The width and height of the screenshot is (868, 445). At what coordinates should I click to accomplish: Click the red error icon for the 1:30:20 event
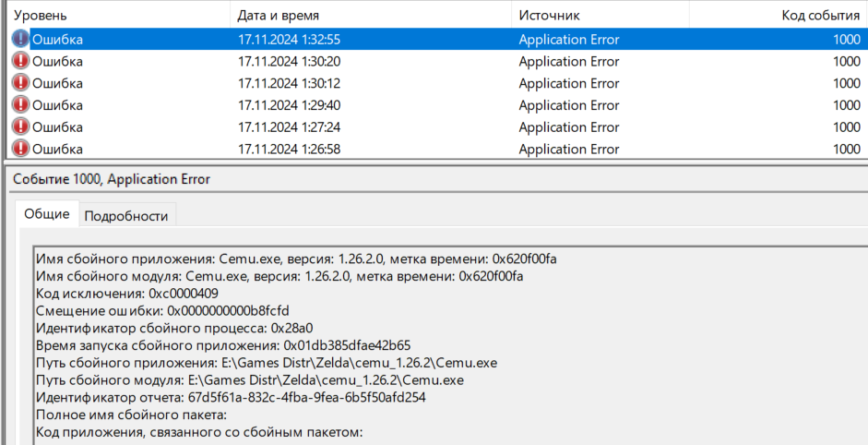(20, 61)
